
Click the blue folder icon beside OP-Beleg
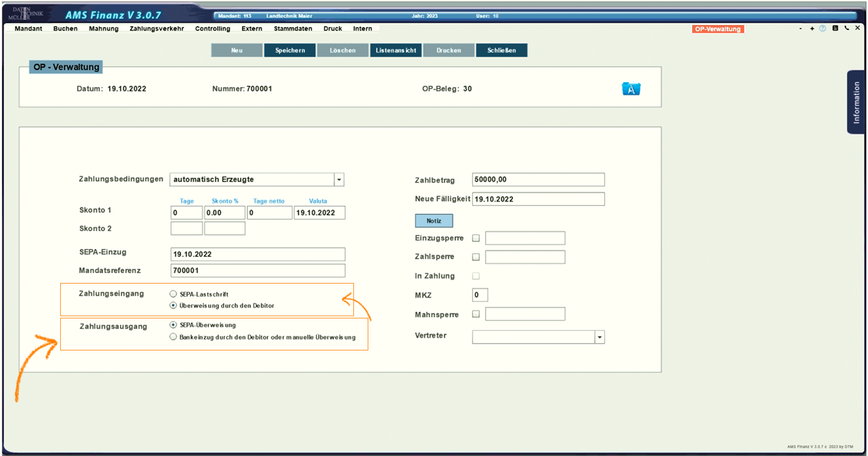[631, 89]
